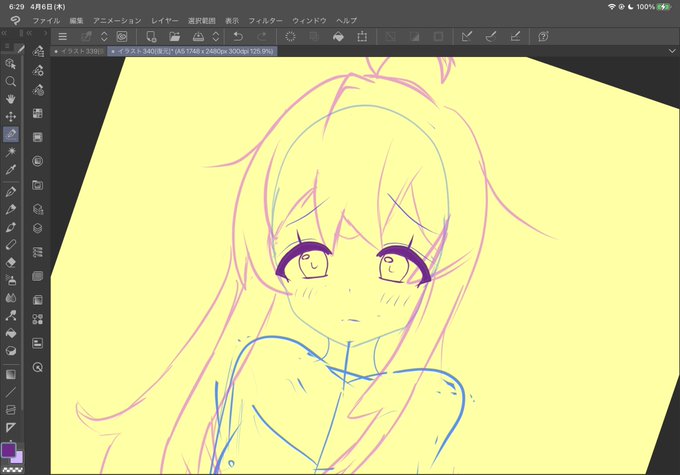Image resolution: width=680 pixels, height=475 pixels.
Task: Expand options arrows beside Clip Studio icon
Action: (104, 37)
